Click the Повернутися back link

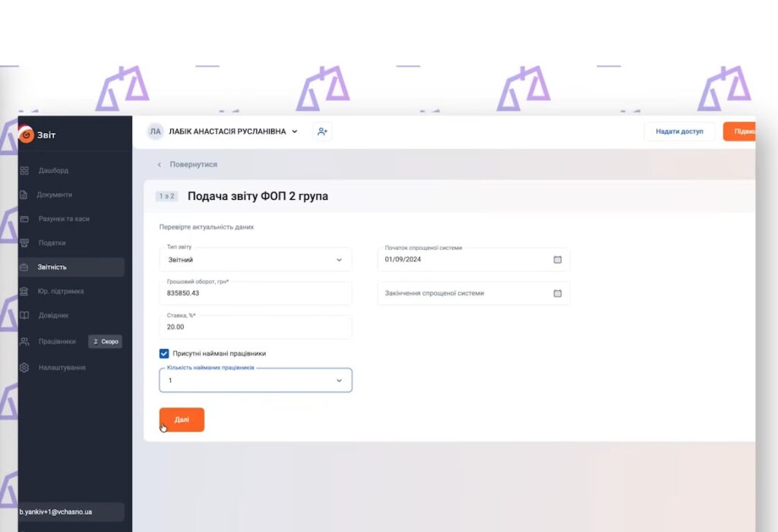(x=193, y=164)
